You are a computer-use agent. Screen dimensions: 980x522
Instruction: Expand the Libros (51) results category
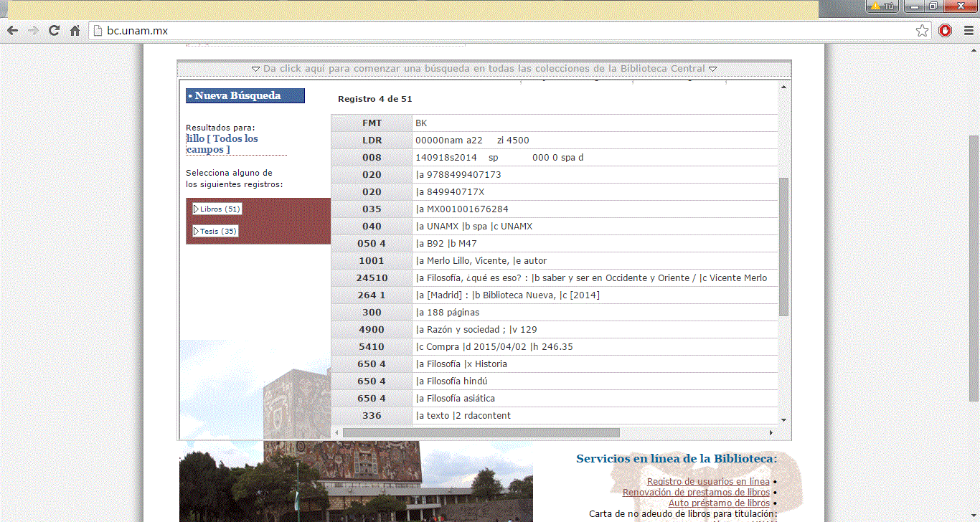[217, 209]
